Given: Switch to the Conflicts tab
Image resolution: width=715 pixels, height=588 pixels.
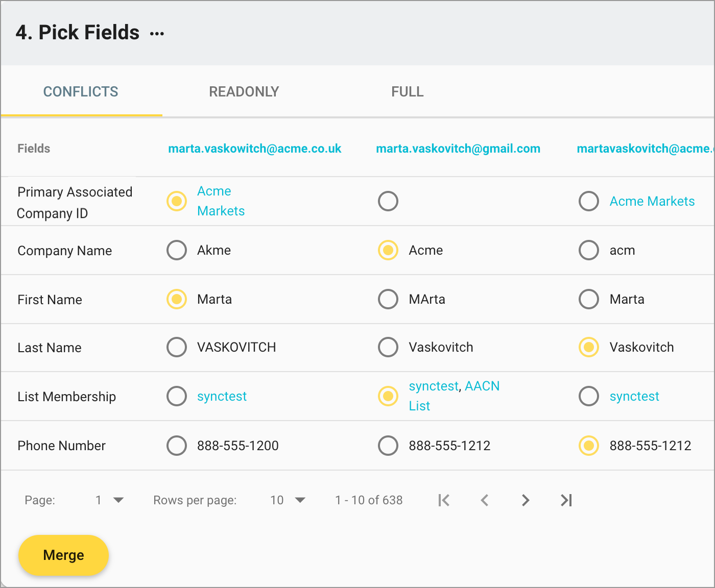Looking at the screenshot, I should 81,92.
